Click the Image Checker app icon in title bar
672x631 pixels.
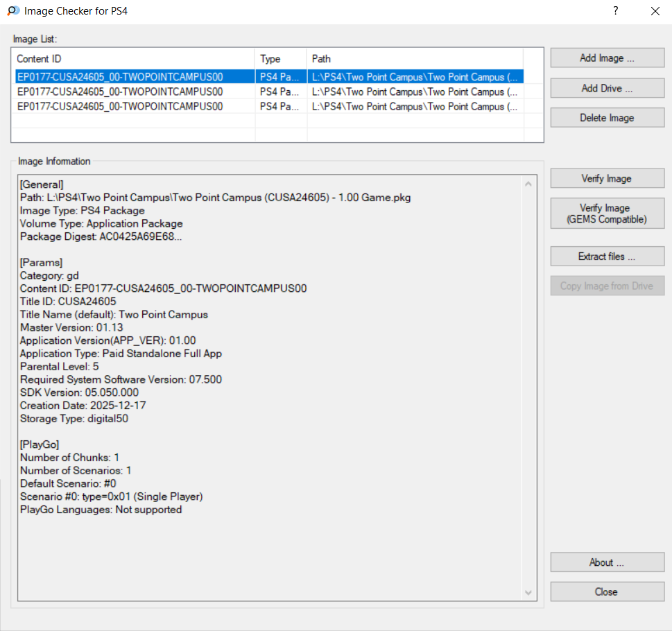click(12, 11)
